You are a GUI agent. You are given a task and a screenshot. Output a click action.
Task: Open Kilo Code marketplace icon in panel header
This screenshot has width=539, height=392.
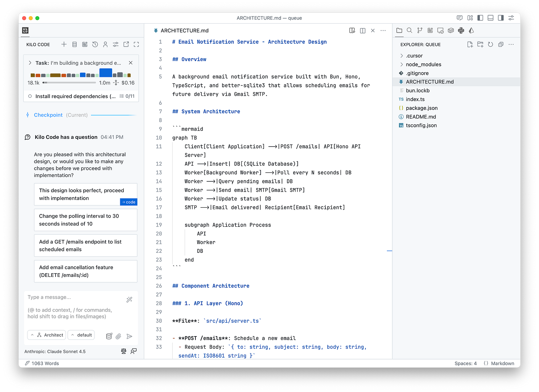[85, 44]
